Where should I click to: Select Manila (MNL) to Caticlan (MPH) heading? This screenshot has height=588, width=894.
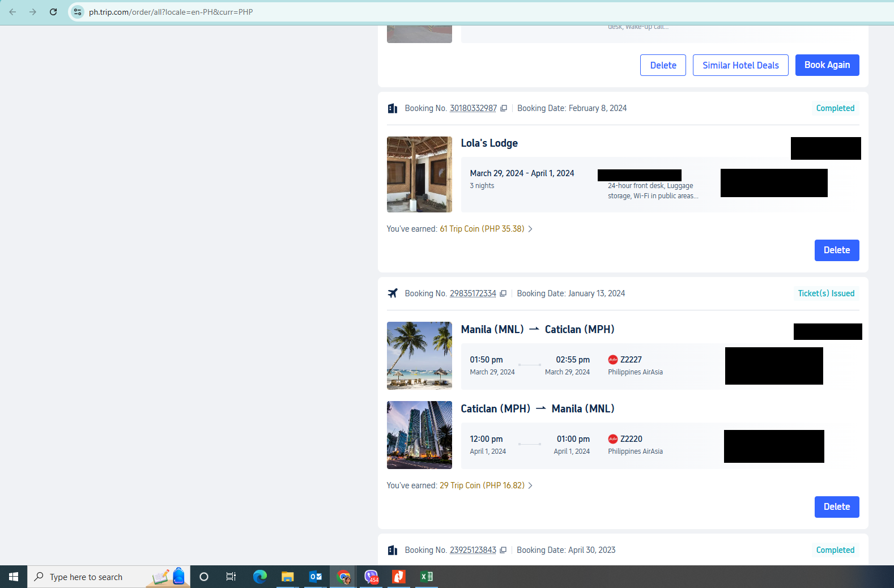(538, 330)
